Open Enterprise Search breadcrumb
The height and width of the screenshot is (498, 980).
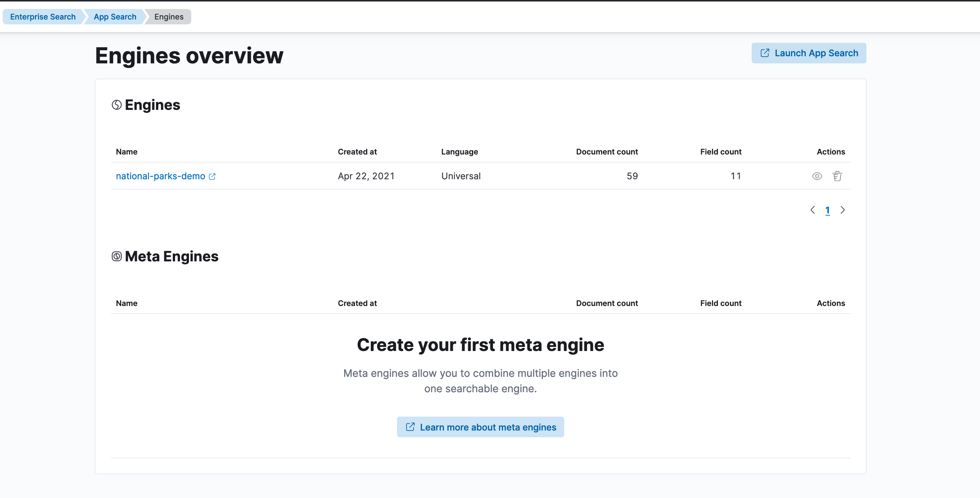43,17
